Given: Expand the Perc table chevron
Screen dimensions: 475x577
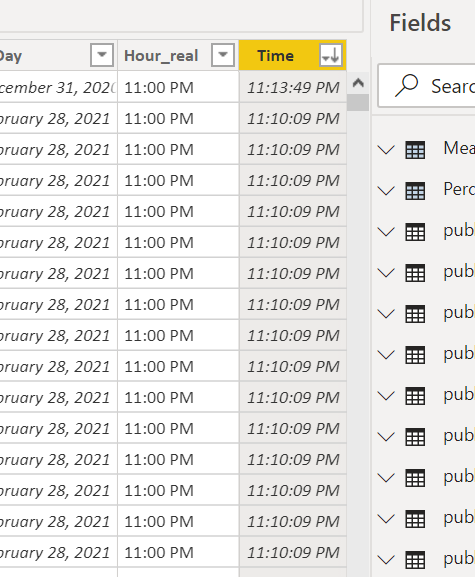Looking at the screenshot, I should (386, 191).
